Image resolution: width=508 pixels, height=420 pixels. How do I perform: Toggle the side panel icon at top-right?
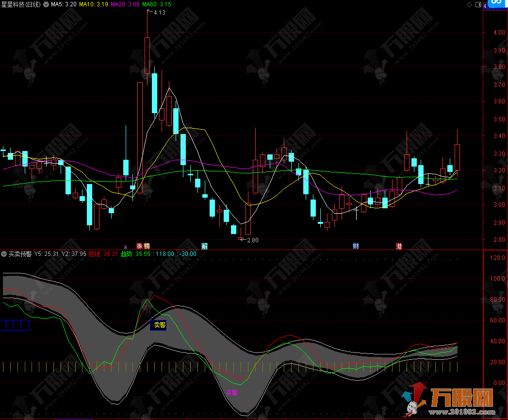click(x=478, y=4)
